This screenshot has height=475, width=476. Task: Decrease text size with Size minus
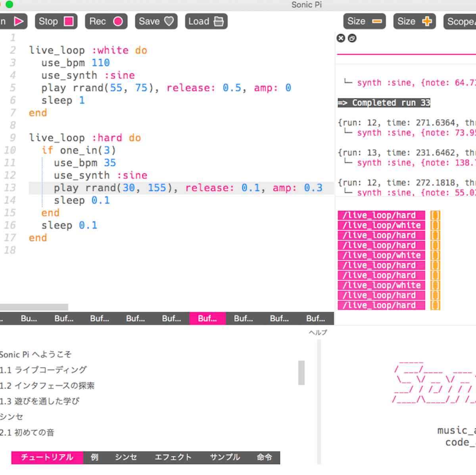coord(364,21)
